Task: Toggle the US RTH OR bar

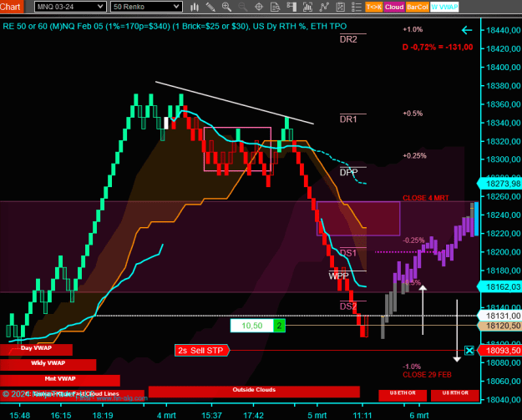Action: pyautogui.click(x=455, y=395)
